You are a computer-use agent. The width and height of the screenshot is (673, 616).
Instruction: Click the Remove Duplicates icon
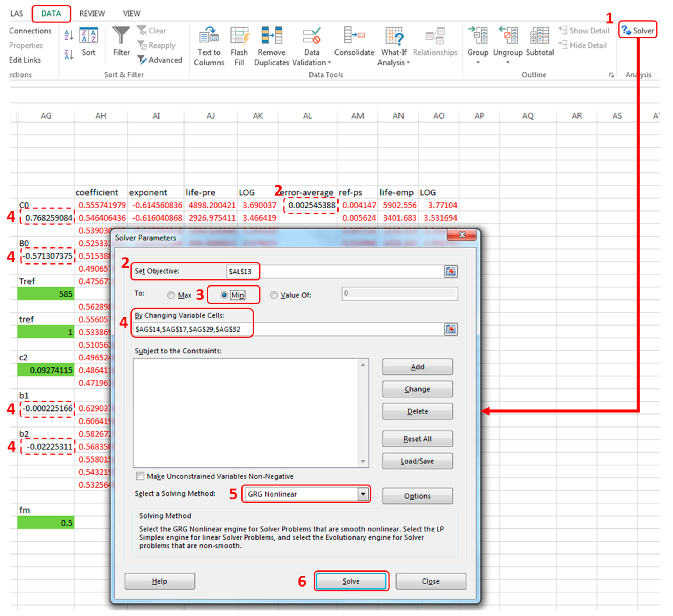[271, 35]
